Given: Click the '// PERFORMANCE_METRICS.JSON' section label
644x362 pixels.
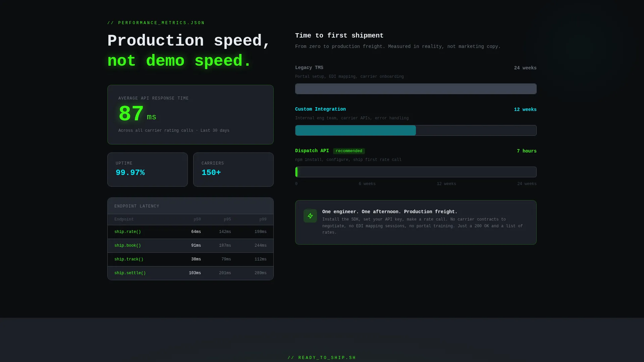Looking at the screenshot, I should pos(156,23).
